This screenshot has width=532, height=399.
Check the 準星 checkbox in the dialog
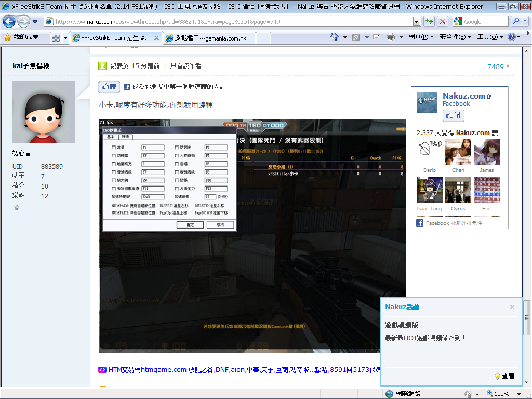pos(114,148)
